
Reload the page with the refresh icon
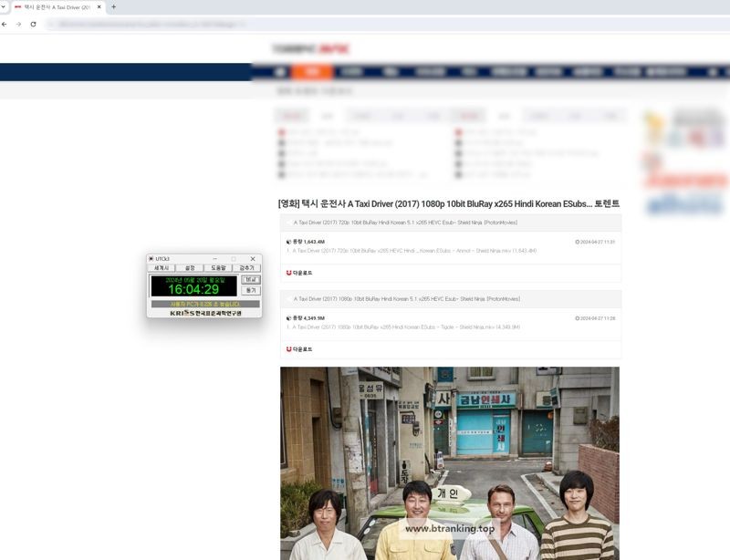click(x=33, y=25)
